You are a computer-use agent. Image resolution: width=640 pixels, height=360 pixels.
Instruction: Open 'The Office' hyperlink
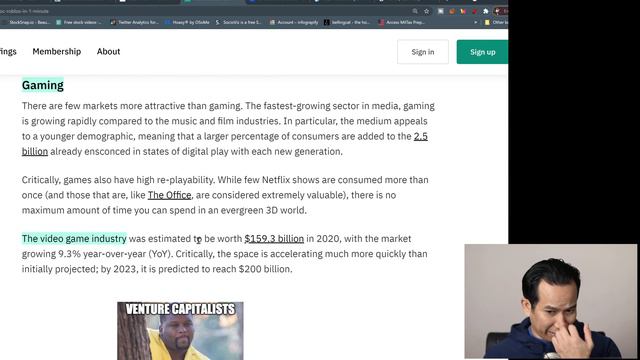coord(169,195)
